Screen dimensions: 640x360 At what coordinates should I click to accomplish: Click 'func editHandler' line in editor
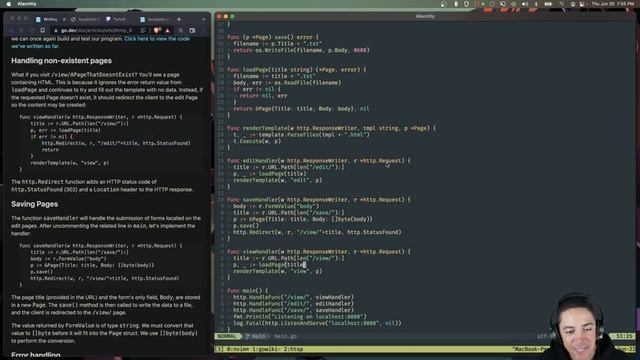(x=318, y=161)
